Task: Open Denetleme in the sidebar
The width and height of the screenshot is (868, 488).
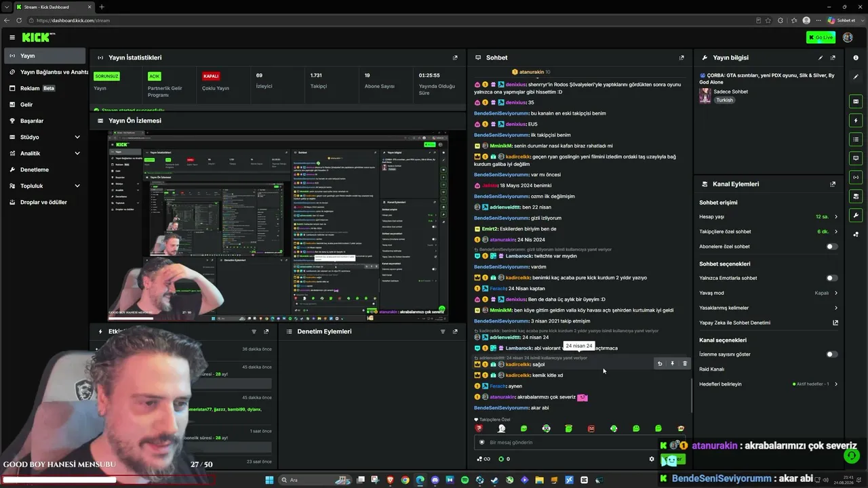Action: (45, 169)
